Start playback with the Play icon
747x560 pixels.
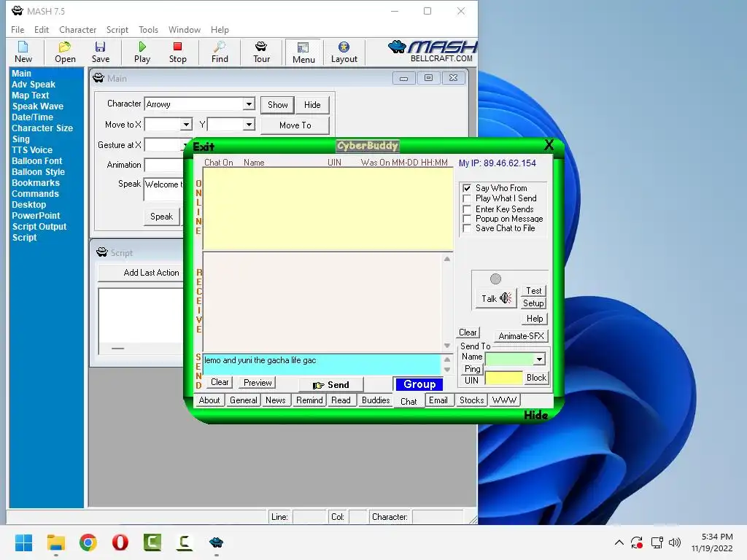142,52
